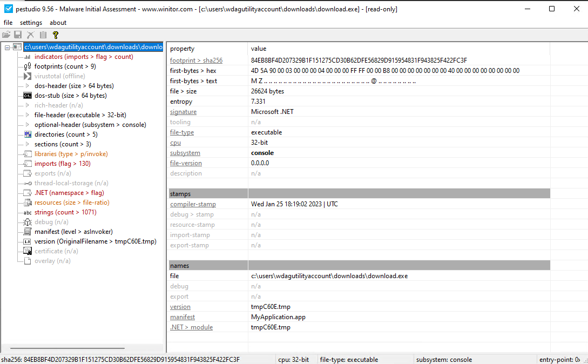Click the X-shaped toolbar icon

click(x=30, y=34)
